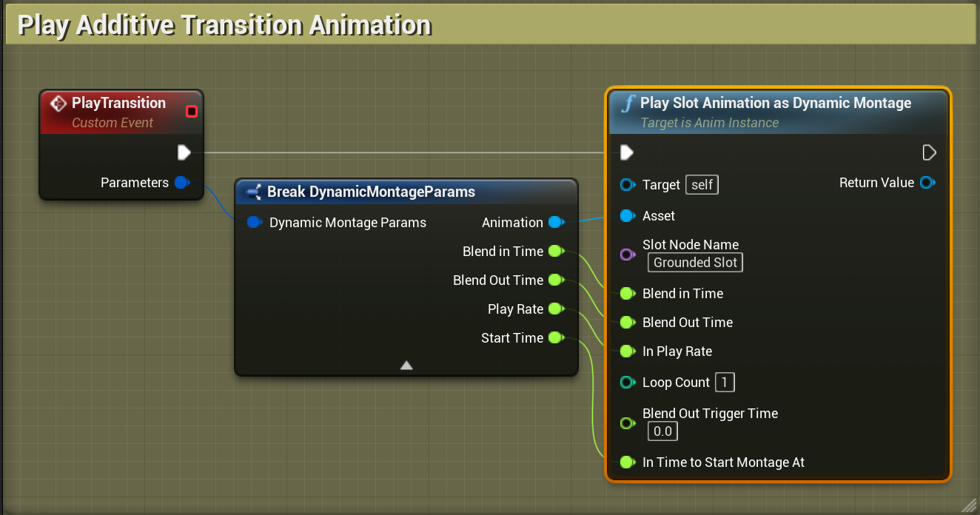980x515 pixels.
Task: Click the Loop Count input pin
Action: point(628,383)
